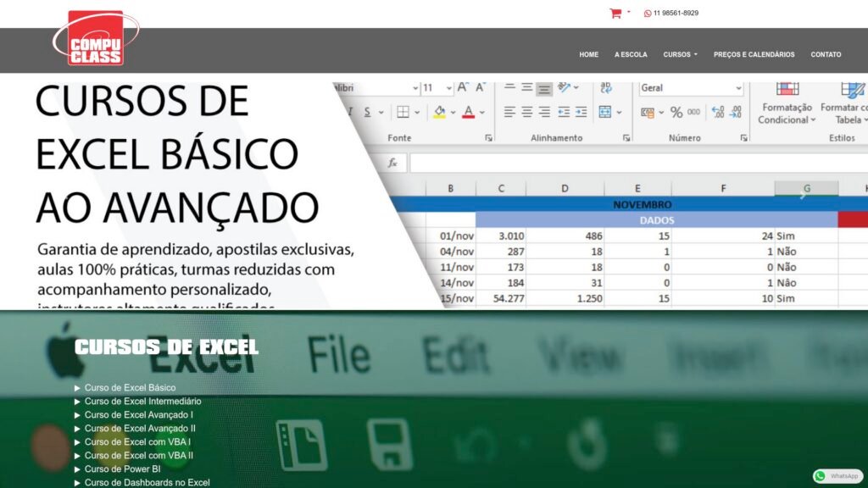Open the Geral number format dropdown in the banner
The image size is (868, 488).
click(691, 87)
